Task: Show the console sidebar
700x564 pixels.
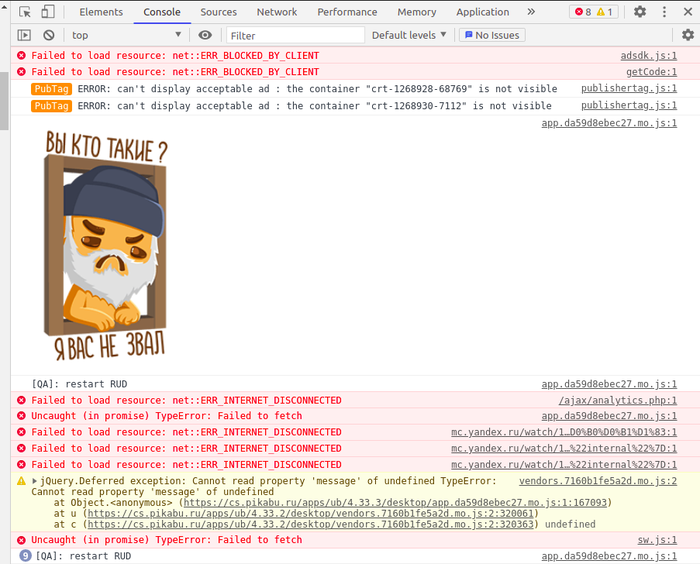Action: pos(24,35)
